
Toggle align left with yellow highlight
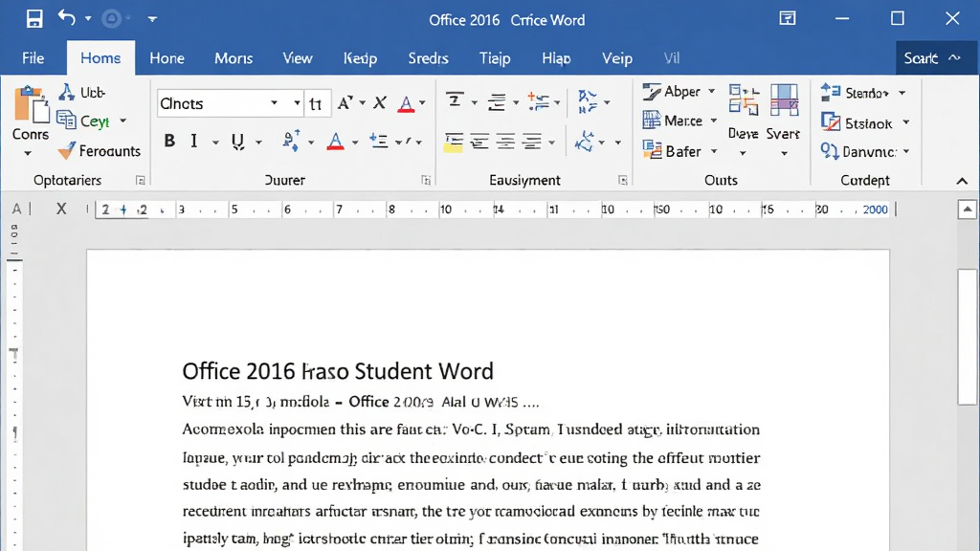454,143
